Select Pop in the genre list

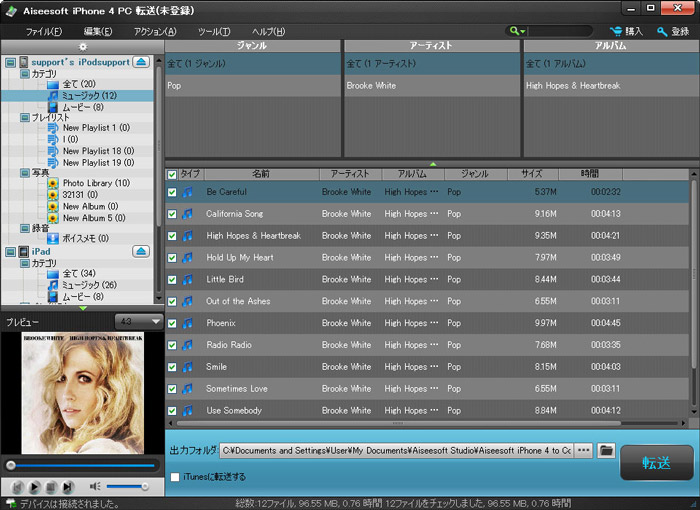(253, 85)
